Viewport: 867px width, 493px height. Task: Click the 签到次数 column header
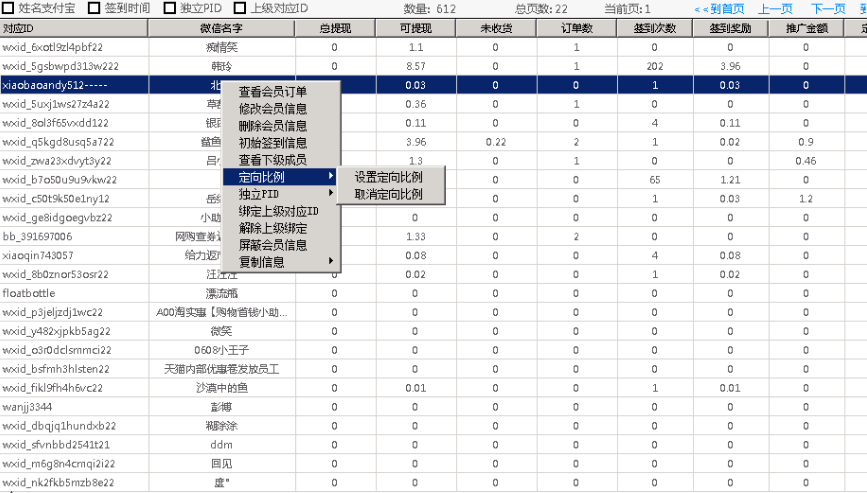(656, 28)
